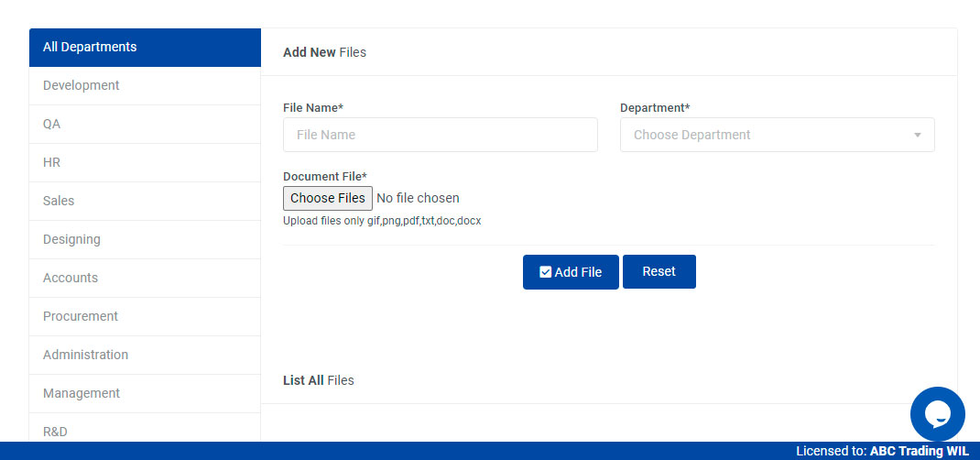The image size is (980, 460).
Task: Click the Choose Files upload button
Action: tap(328, 199)
